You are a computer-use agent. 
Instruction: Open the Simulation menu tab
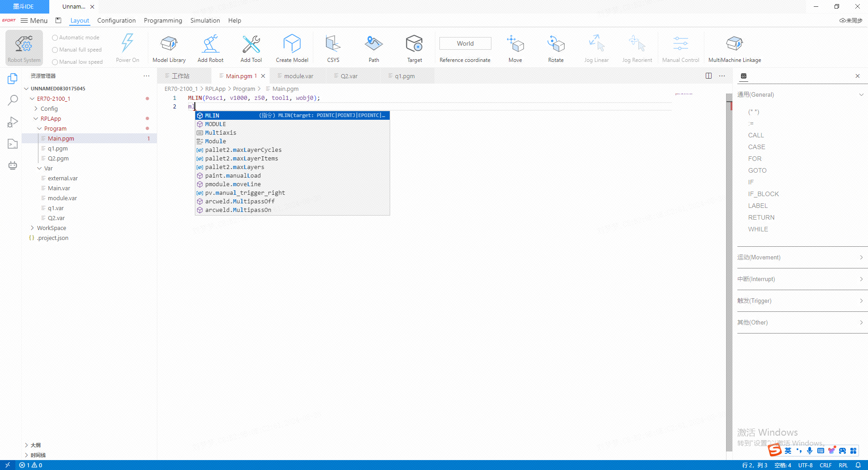[205, 20]
